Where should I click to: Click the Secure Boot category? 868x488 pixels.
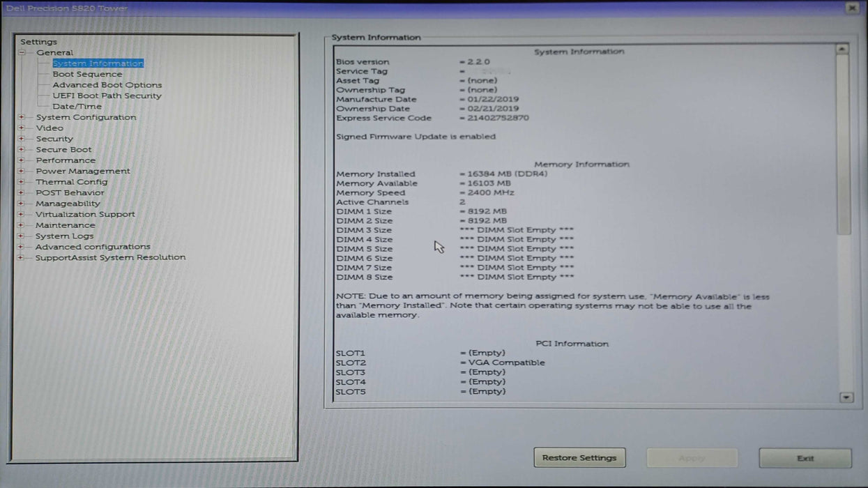pyautogui.click(x=63, y=150)
